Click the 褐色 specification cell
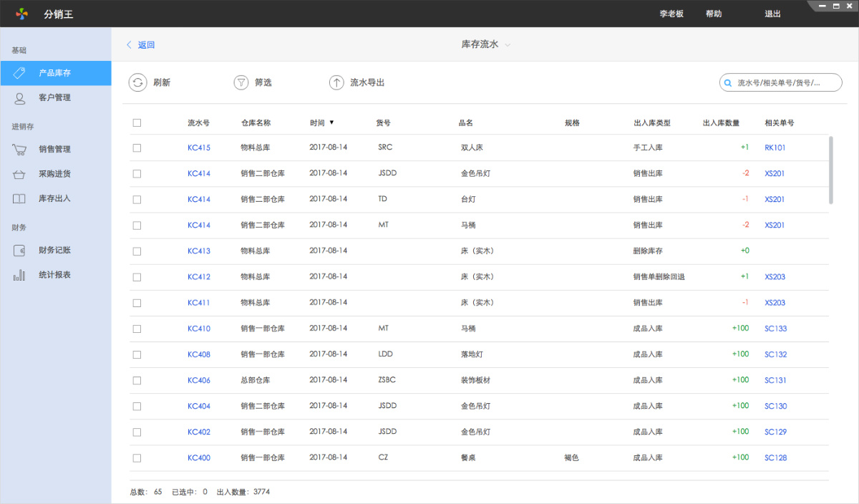This screenshot has height=504, width=859. coord(571,457)
